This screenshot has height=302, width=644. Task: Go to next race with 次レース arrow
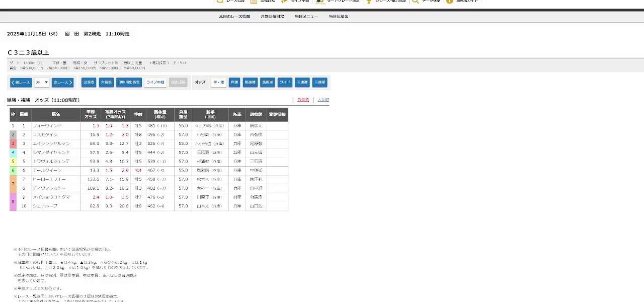62,83
